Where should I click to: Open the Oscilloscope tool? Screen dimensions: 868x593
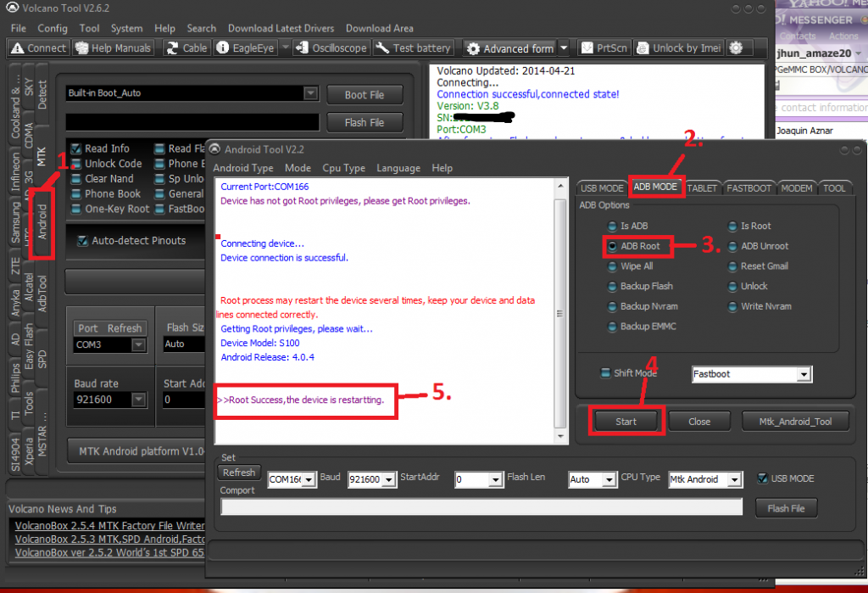point(331,48)
